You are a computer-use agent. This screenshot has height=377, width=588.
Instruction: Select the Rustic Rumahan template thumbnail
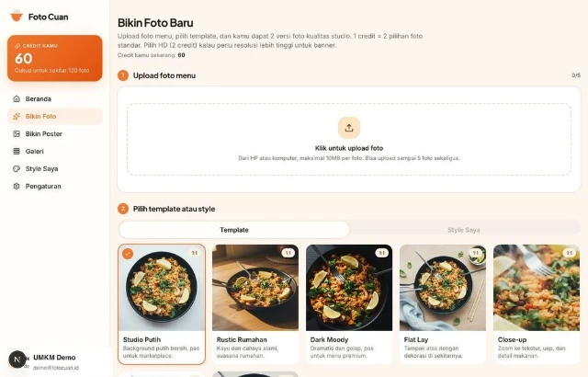[x=255, y=287]
